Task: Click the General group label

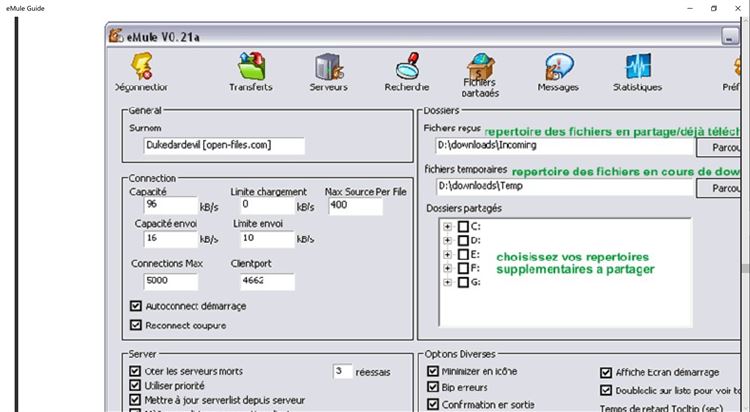Action: click(145, 110)
